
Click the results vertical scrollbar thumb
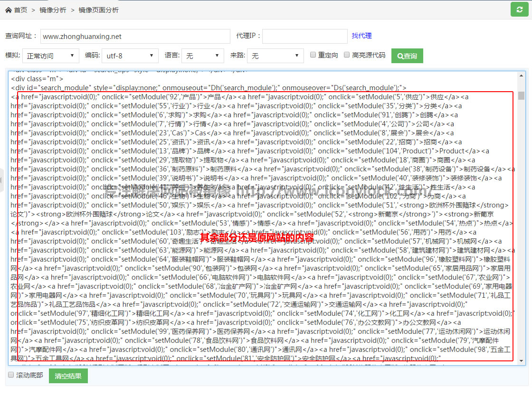pos(521,96)
